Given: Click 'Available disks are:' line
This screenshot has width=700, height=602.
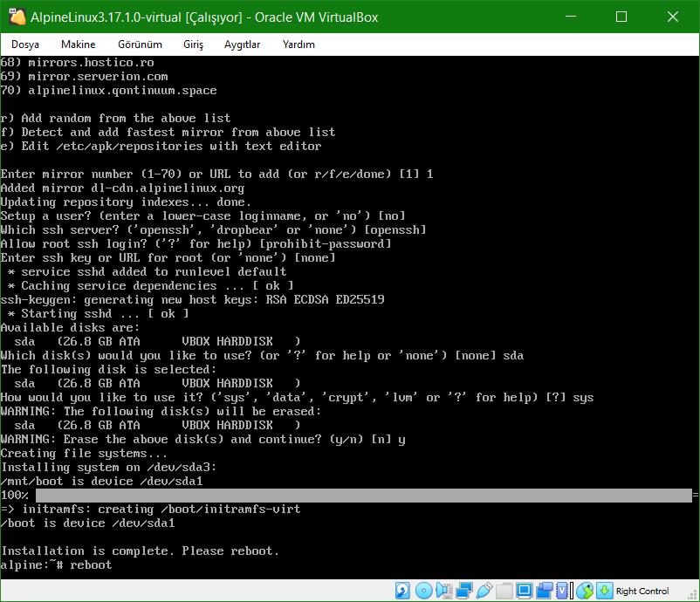Looking at the screenshot, I should pos(70,328).
